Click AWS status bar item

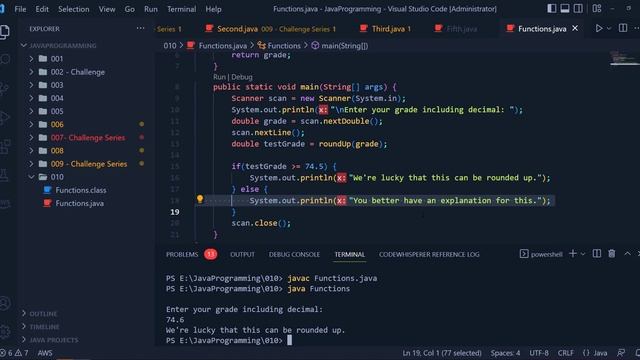(x=45, y=353)
